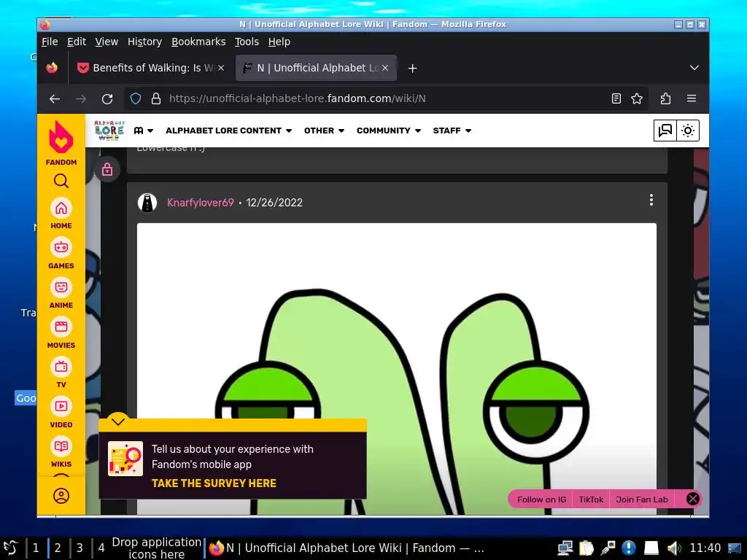Open Fandom sidebar search

pos(61,181)
